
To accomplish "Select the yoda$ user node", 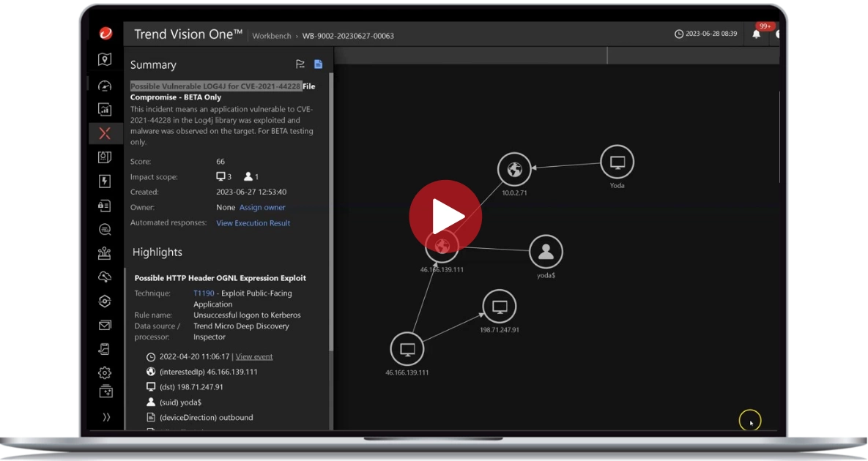I will pos(546,252).
